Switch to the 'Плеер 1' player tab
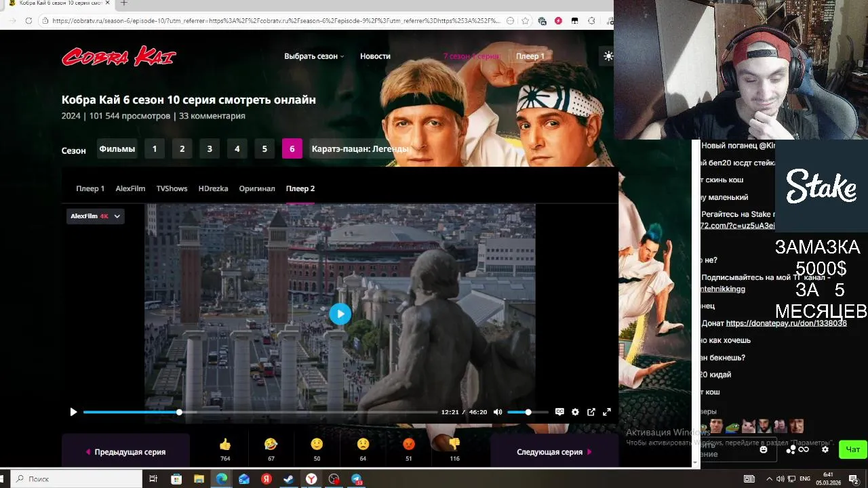The image size is (868, 488). click(x=90, y=188)
